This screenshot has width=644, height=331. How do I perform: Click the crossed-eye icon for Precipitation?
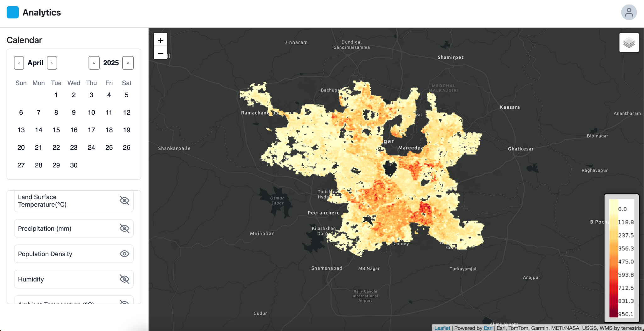[x=124, y=228]
